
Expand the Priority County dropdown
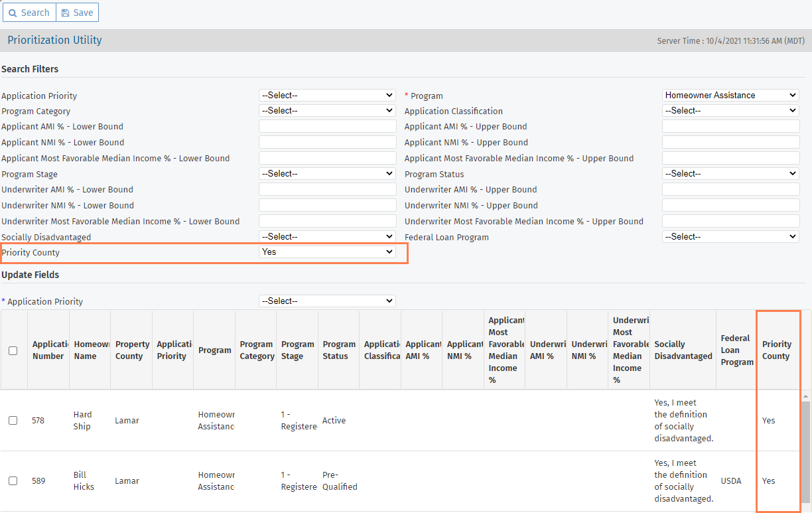point(327,252)
